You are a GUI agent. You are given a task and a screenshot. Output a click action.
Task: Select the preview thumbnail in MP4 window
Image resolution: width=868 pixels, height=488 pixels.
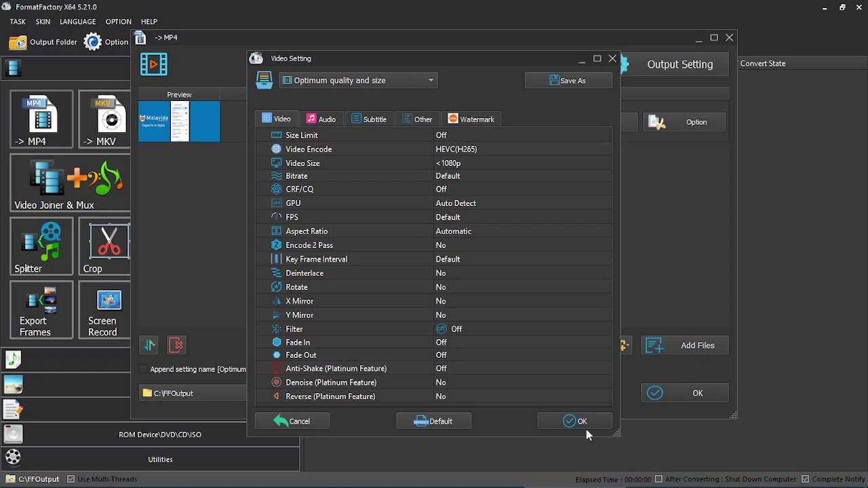pos(179,121)
